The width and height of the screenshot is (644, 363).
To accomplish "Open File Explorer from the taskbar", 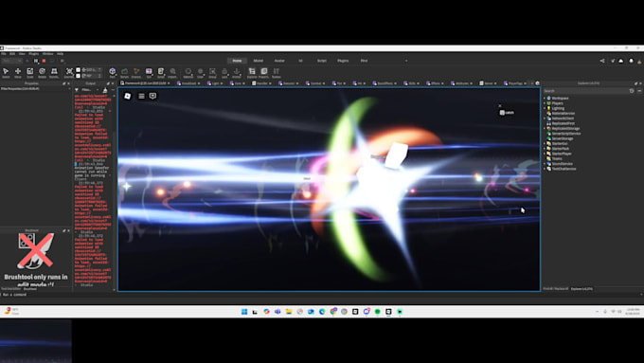I will coord(289,312).
